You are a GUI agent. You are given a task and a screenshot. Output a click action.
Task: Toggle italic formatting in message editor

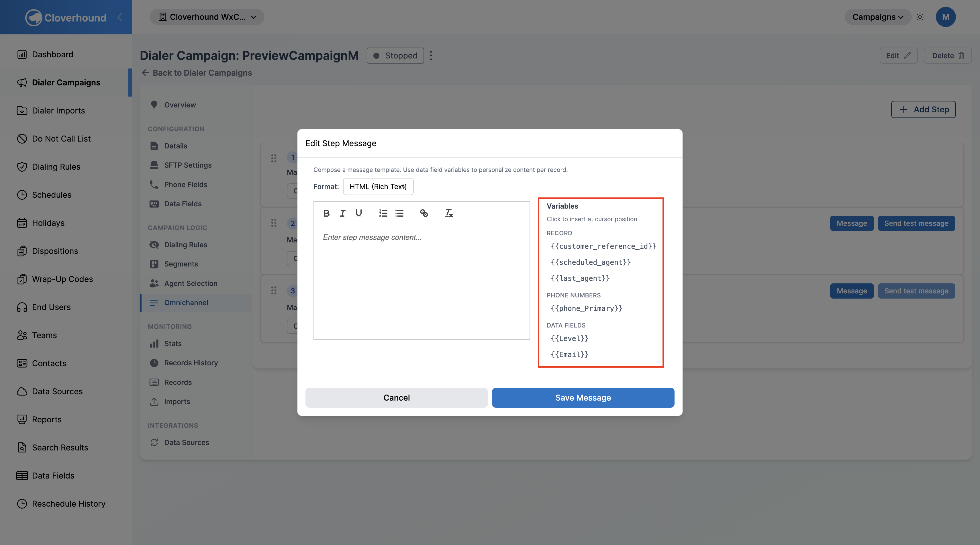(342, 213)
